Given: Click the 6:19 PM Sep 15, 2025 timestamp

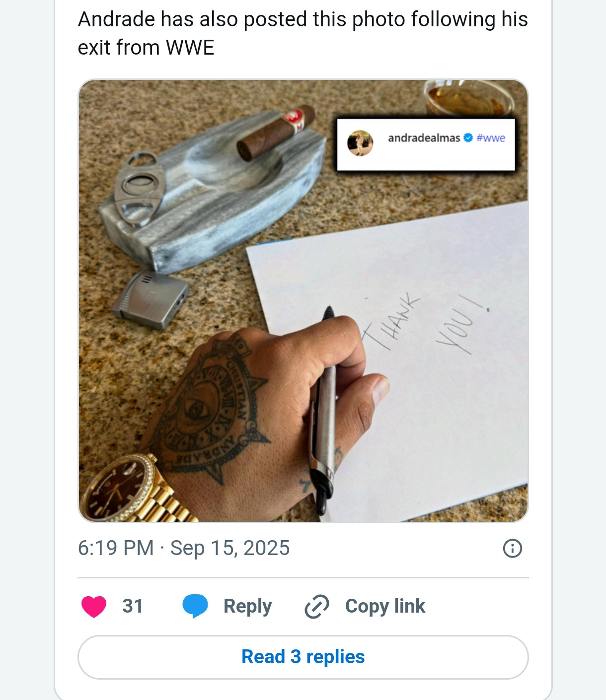Looking at the screenshot, I should pyautogui.click(x=184, y=548).
